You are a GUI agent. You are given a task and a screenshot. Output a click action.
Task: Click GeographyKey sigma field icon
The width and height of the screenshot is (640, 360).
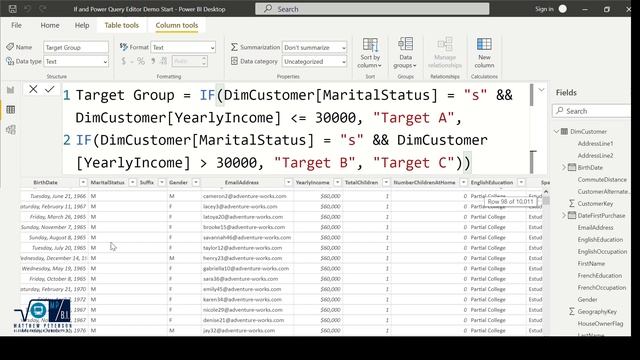pyautogui.click(x=572, y=311)
